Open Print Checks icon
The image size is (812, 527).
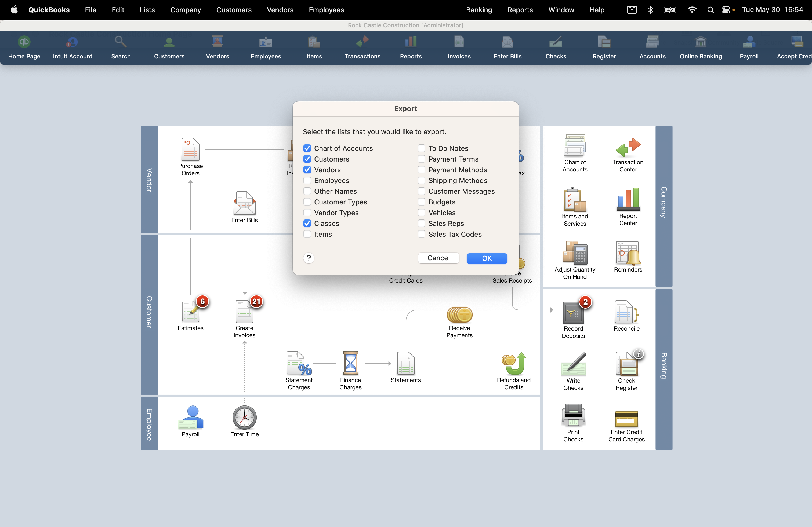(x=573, y=415)
